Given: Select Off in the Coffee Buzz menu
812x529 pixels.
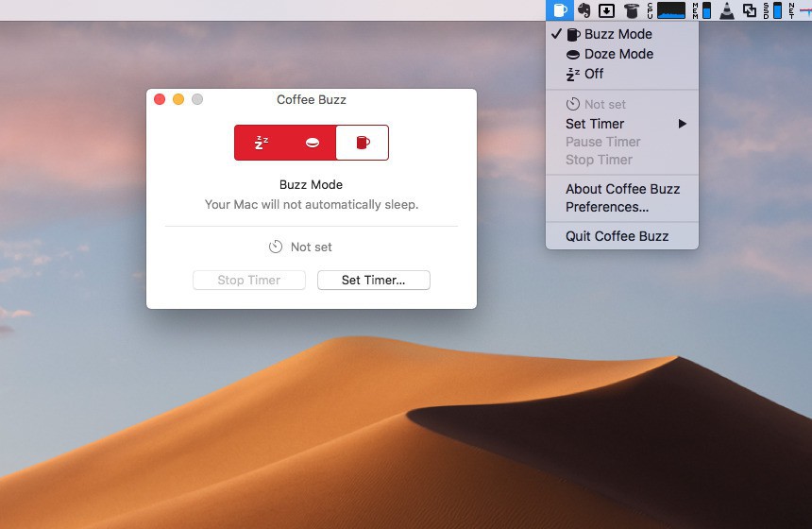Looking at the screenshot, I should pos(622,74).
